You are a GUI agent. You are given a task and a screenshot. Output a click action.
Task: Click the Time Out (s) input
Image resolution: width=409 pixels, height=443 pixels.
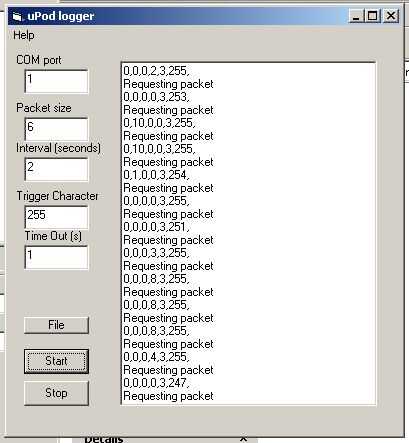tap(57, 257)
